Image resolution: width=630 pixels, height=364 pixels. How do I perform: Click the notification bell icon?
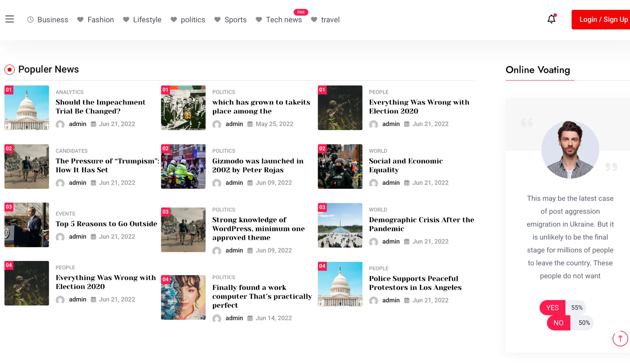coord(551,19)
